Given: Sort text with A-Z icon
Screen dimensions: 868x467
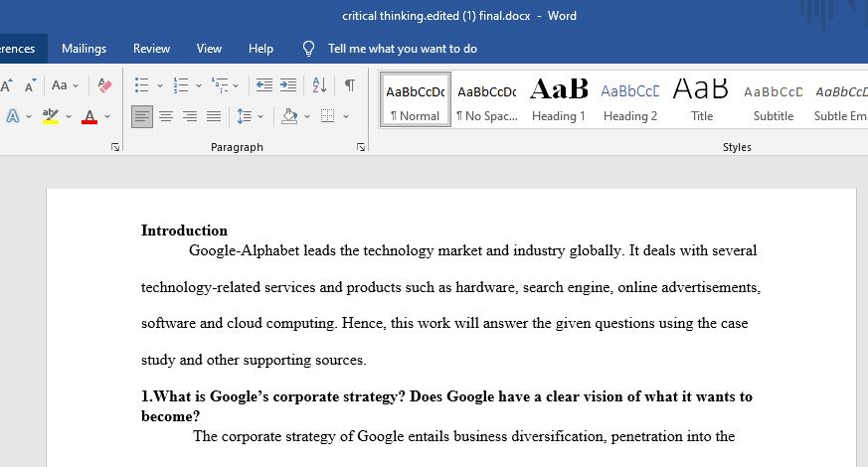Looking at the screenshot, I should coord(319,85).
